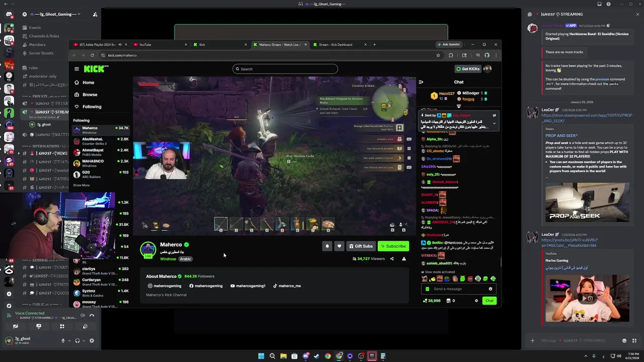Image resolution: width=644 pixels, height=362 pixels.
Task: Switch to Adele Playlist browser tab
Action: click(x=100, y=44)
